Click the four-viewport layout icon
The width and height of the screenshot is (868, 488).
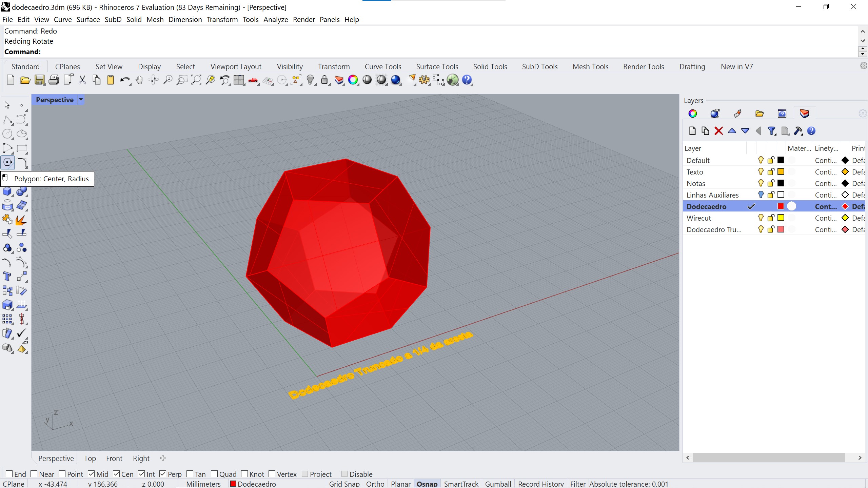tap(239, 80)
